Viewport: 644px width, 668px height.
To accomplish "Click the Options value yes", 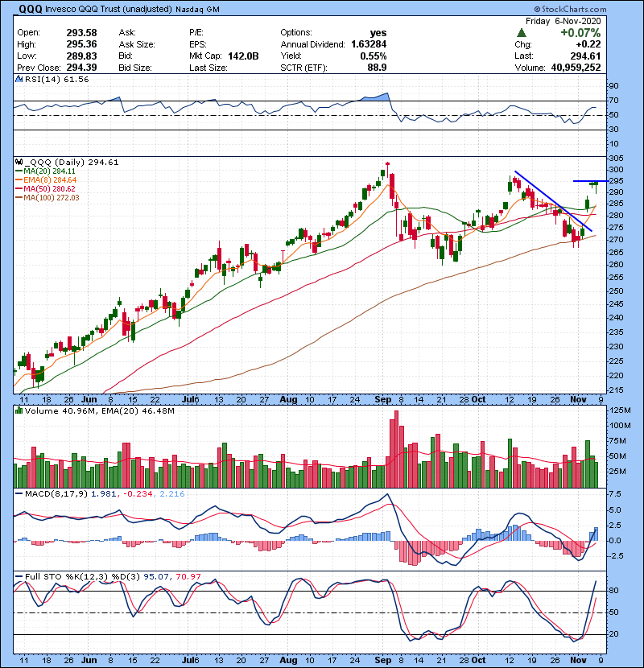I will point(378,33).
